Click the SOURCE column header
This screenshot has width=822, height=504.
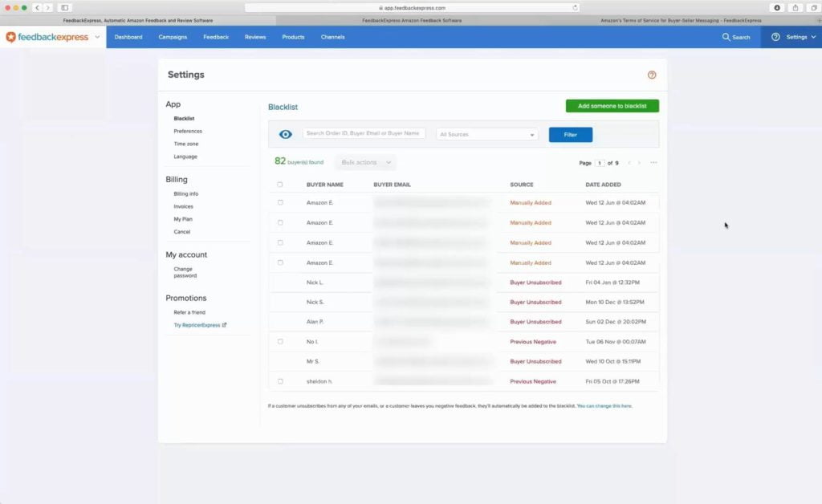(x=522, y=185)
